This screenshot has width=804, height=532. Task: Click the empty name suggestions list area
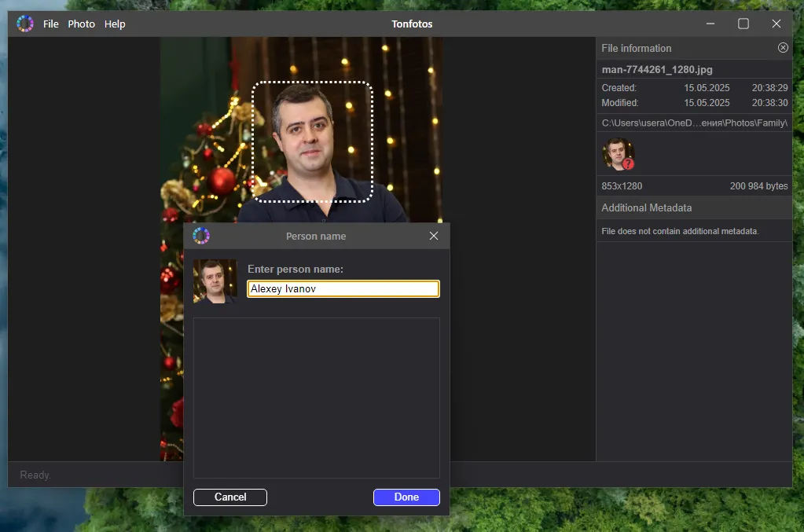coord(316,398)
